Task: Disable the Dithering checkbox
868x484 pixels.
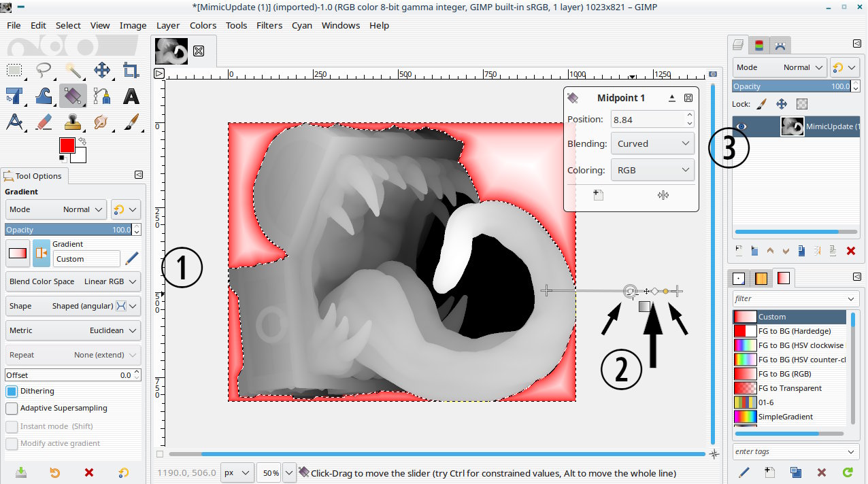Action: [12, 392]
